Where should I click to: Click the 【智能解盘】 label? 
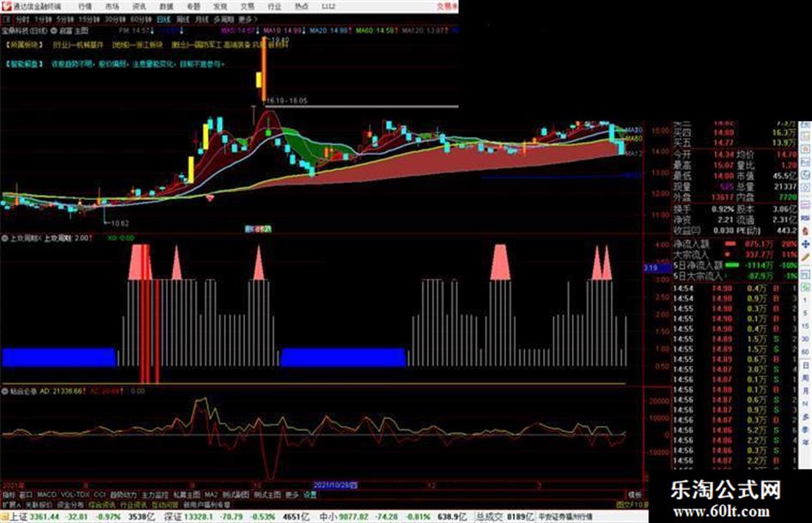click(x=24, y=64)
